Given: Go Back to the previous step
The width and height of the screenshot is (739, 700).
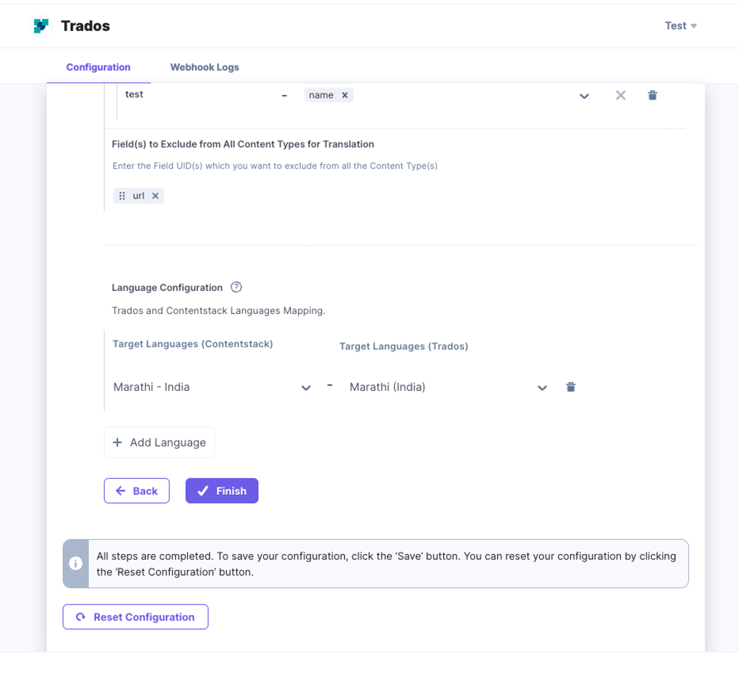Looking at the screenshot, I should point(137,491).
